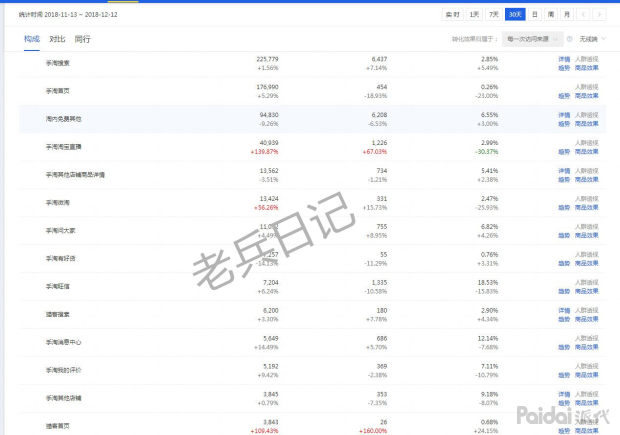
Task: Select the 1天 time range button
Action: click(474, 15)
